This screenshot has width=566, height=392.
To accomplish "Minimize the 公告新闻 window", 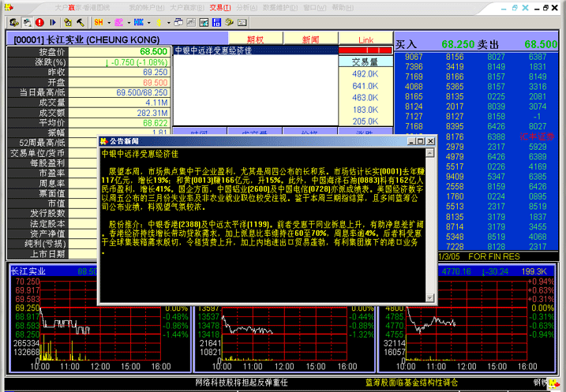I will pos(411,141).
